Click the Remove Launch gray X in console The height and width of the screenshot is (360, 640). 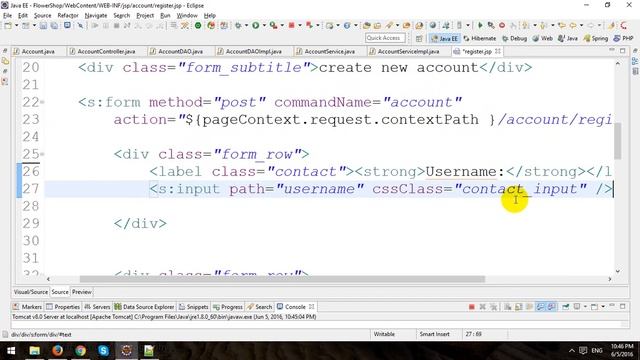coord(482,307)
